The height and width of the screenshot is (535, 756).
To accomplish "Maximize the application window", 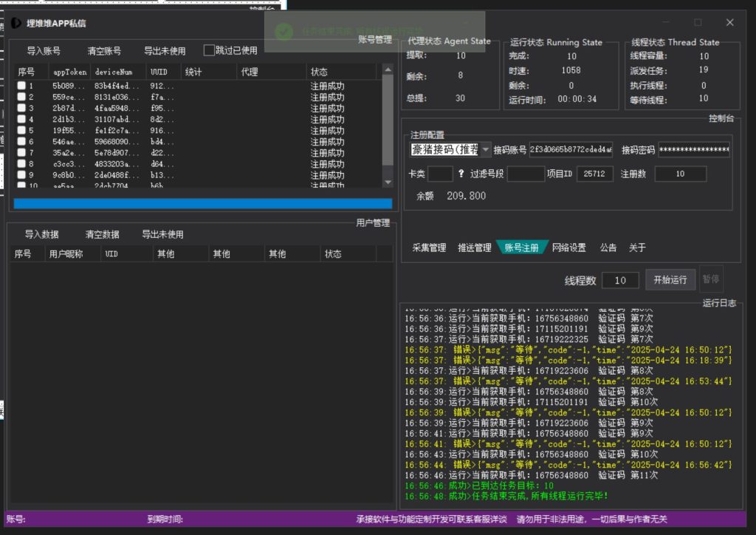I will [698, 23].
